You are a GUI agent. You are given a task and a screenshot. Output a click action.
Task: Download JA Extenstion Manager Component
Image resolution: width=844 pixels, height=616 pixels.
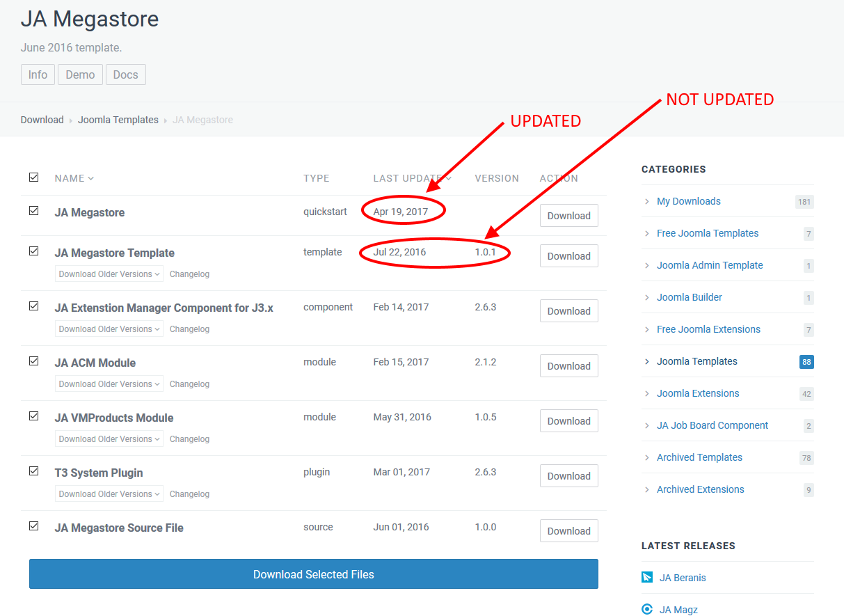(568, 311)
